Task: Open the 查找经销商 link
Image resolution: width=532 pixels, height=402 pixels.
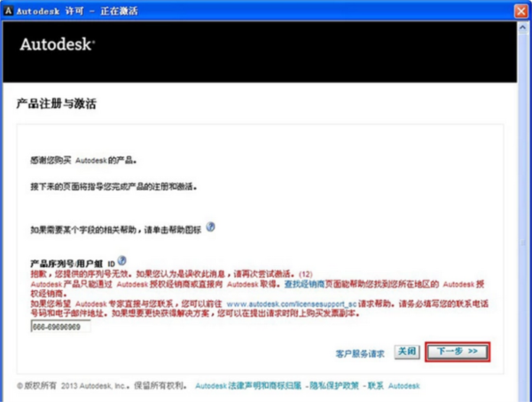Action: point(304,284)
